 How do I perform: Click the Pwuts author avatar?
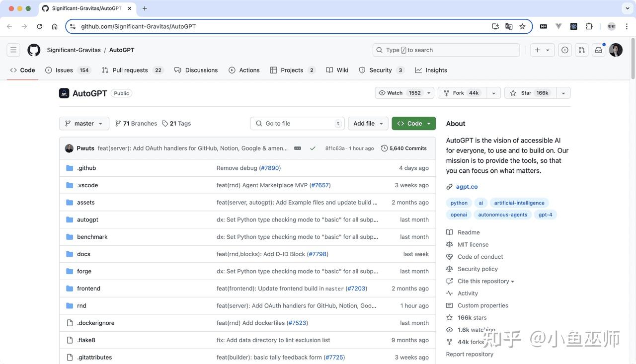69,148
